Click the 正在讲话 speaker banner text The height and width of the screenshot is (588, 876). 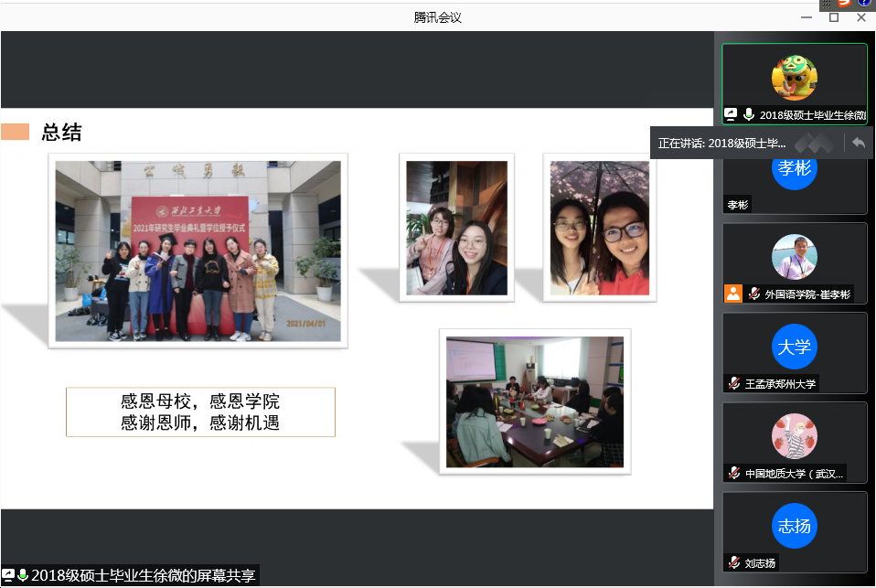(721, 144)
